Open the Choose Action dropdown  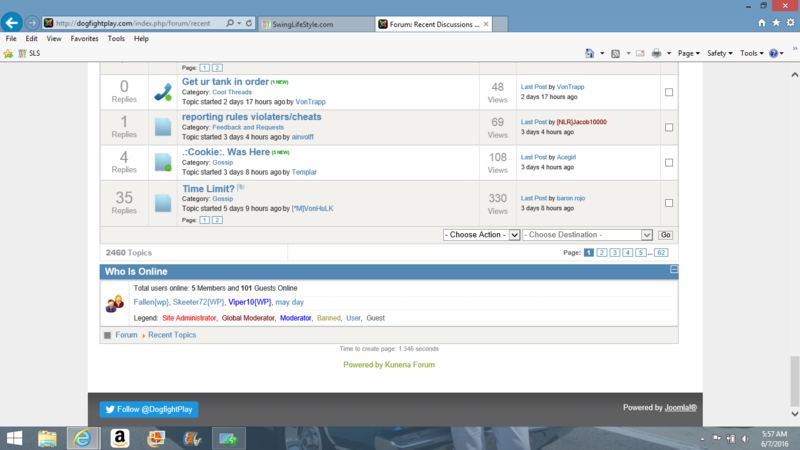pyautogui.click(x=481, y=235)
